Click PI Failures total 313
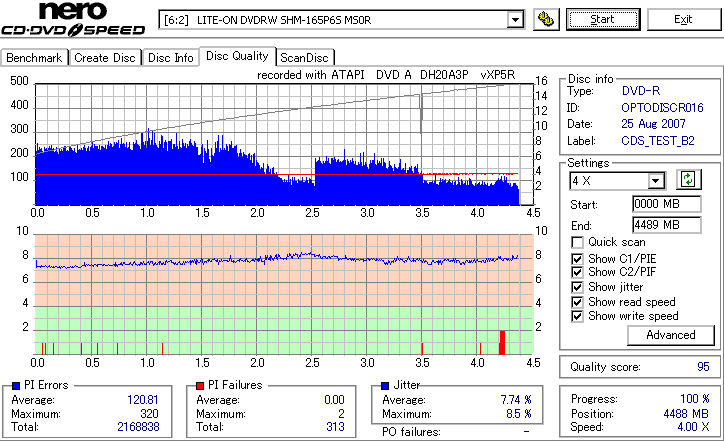The image size is (724, 441). click(335, 427)
